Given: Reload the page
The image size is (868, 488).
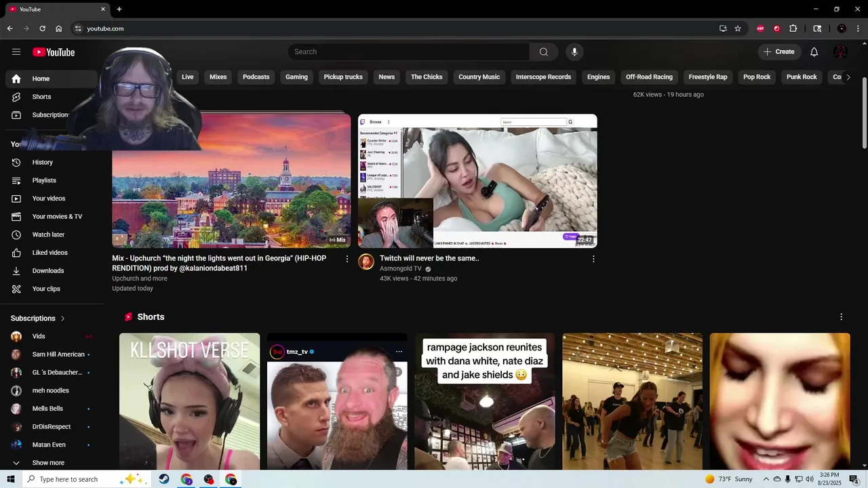Looking at the screenshot, I should click(42, 28).
